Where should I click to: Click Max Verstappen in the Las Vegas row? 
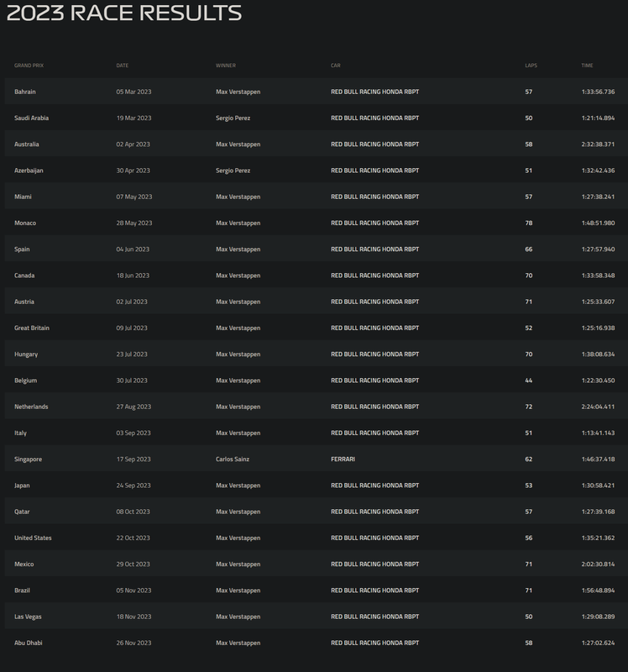click(238, 617)
